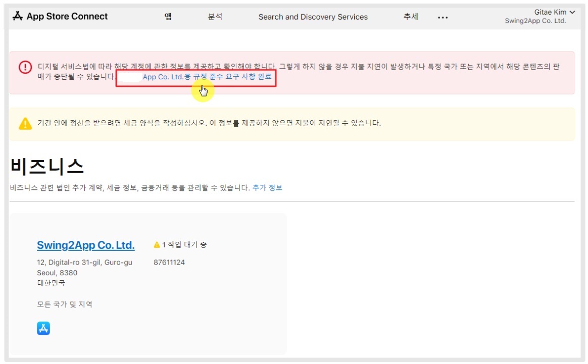Click the 대한민국 country text
This screenshot has height=364, width=588.
click(x=51, y=283)
